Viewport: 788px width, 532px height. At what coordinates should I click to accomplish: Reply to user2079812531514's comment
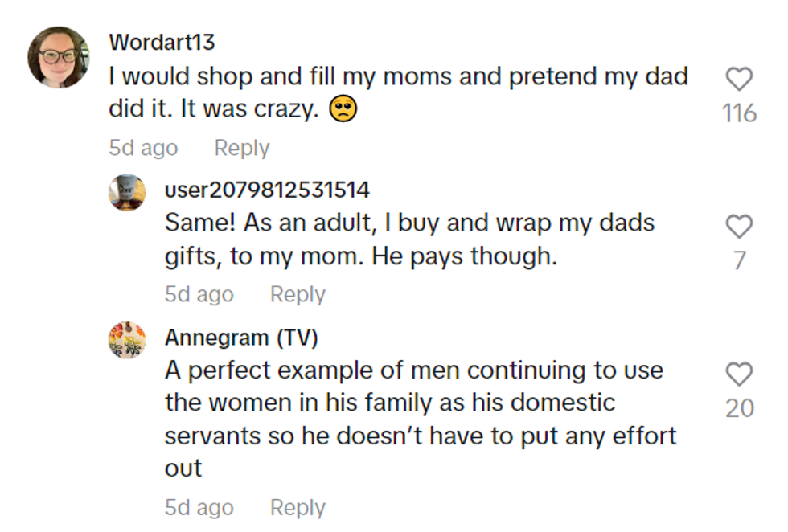298,294
